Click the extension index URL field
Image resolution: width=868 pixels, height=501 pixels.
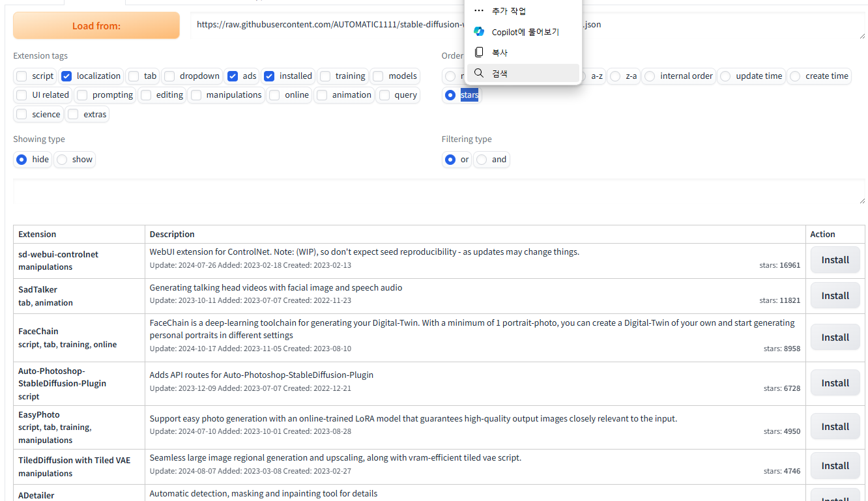(x=528, y=26)
